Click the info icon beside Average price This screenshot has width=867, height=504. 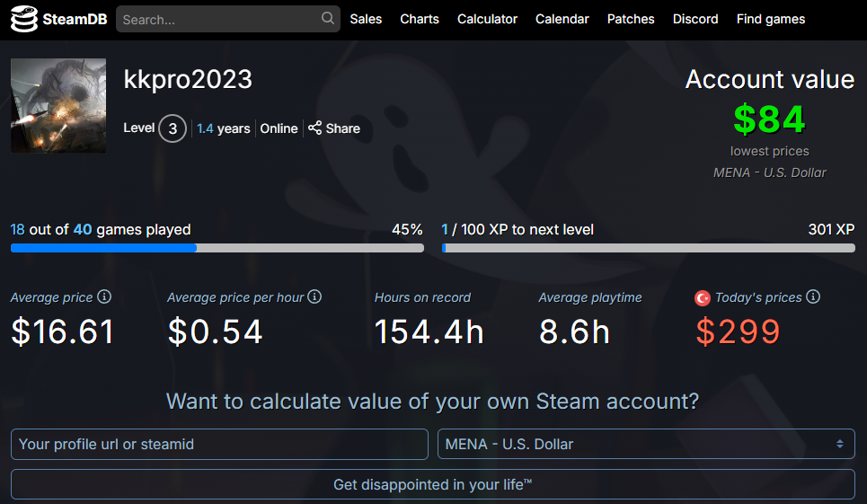104,296
